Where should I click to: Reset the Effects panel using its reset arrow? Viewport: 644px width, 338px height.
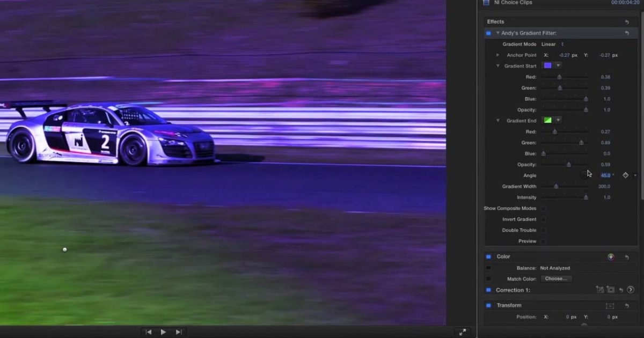[x=627, y=21]
